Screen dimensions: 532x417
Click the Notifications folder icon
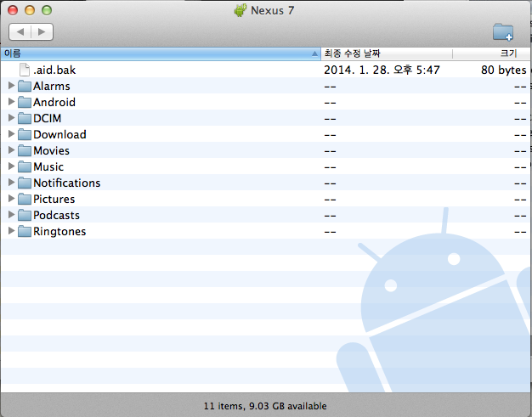coord(25,183)
